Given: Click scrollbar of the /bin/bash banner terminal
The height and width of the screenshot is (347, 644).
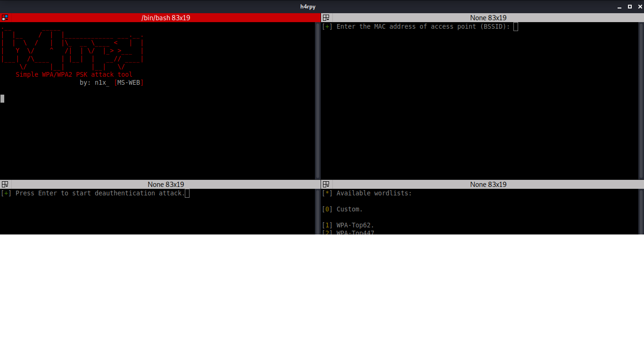Looking at the screenshot, I should pyautogui.click(x=317, y=100).
